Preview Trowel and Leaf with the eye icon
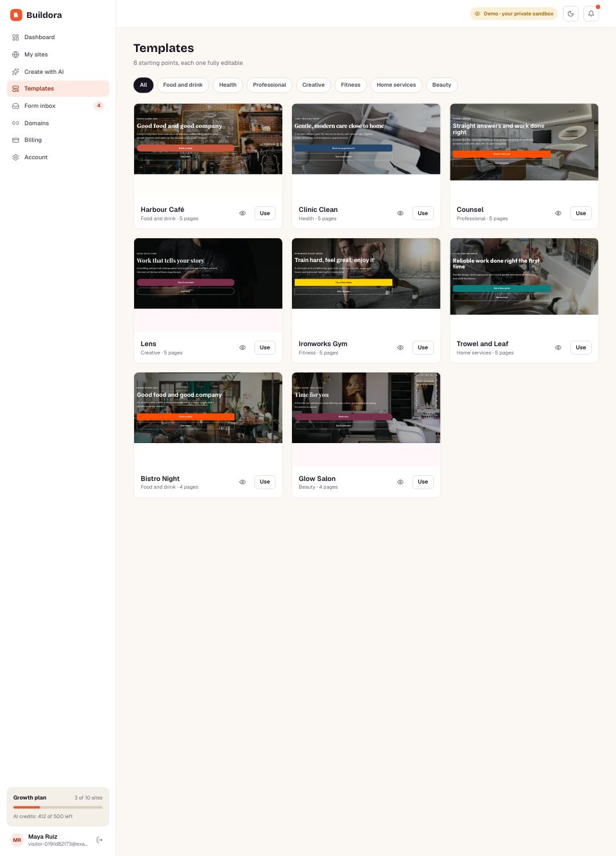The image size is (616, 856). pos(558,347)
